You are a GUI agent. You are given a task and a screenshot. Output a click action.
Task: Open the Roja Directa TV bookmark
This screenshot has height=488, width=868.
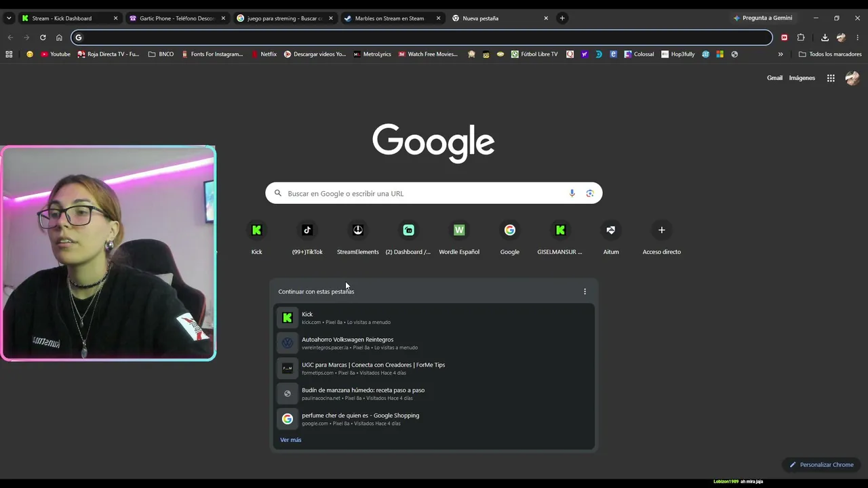pyautogui.click(x=108, y=54)
